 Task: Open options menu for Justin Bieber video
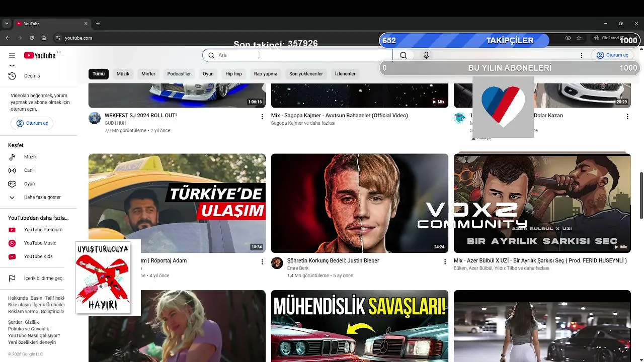(x=444, y=262)
